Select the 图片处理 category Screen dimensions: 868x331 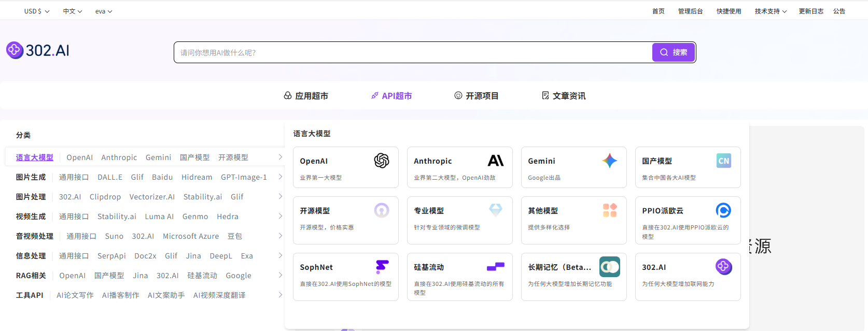click(x=31, y=197)
